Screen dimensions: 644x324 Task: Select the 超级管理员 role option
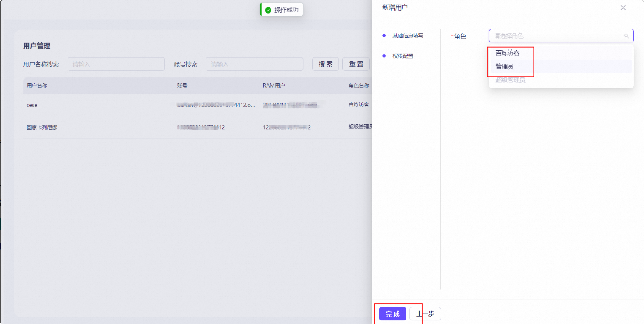(561, 80)
